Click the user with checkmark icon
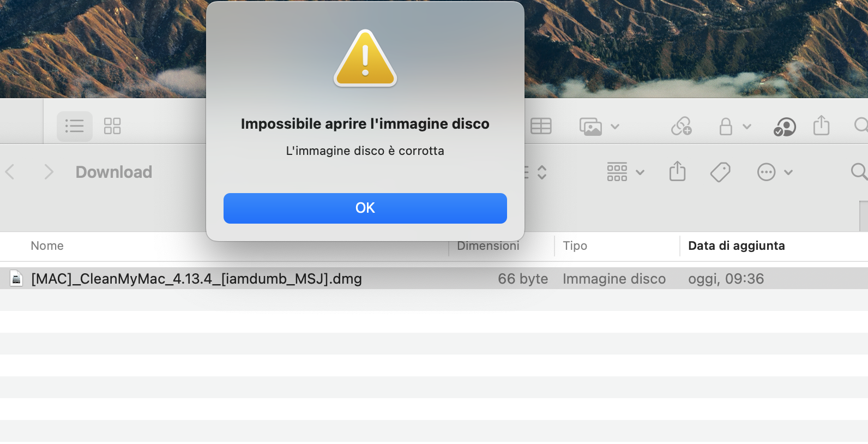This screenshot has height=444, width=868. [x=785, y=127]
